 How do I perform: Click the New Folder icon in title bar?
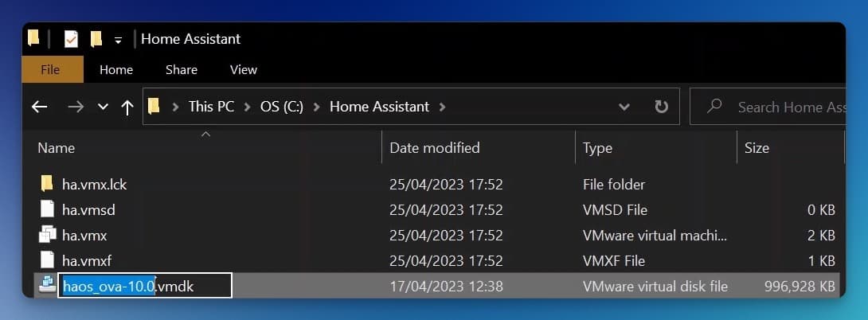[96, 39]
